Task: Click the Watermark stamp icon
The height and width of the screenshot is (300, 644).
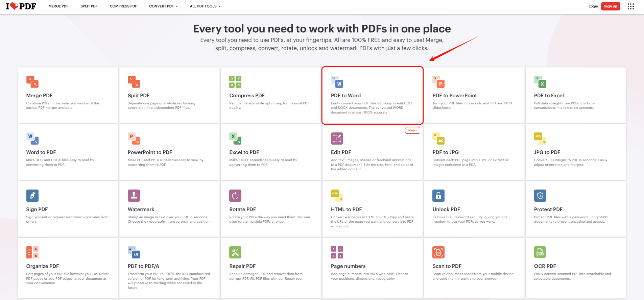Action: click(x=134, y=196)
